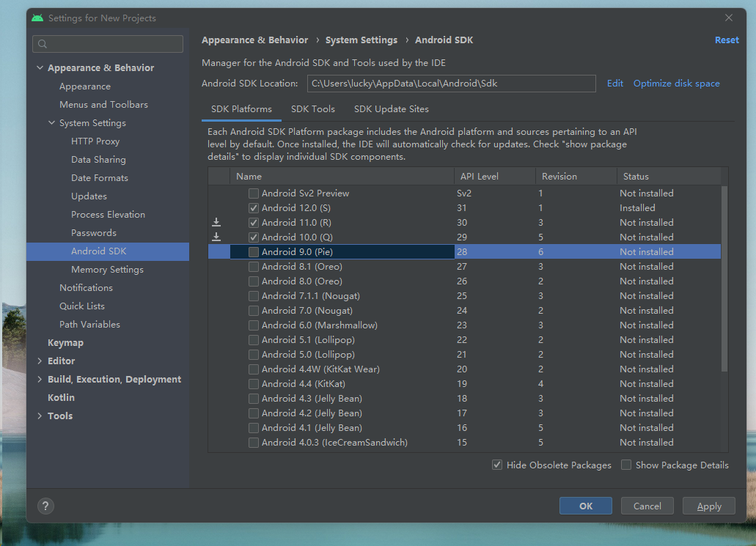This screenshot has width=756, height=546.
Task: Click the OK button
Action: coord(586,506)
